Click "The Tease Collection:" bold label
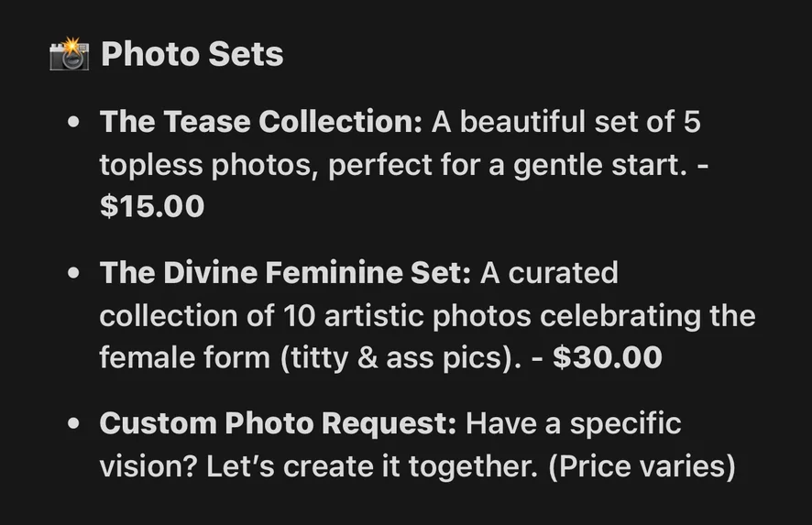Viewport: 812px width, 525px height. coord(260,122)
